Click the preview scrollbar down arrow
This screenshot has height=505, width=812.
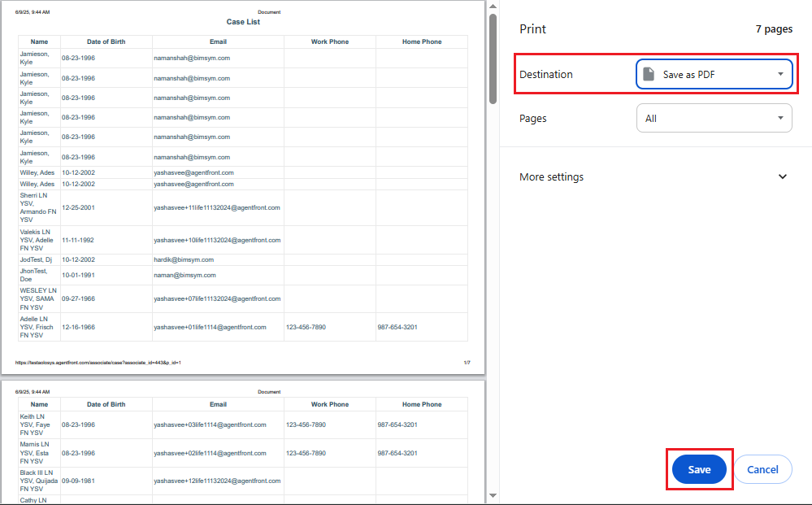493,495
